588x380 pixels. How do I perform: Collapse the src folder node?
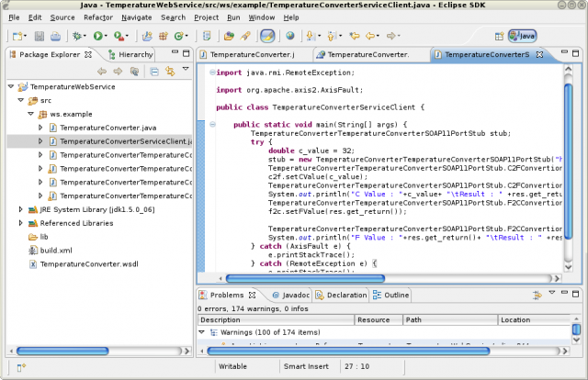[21, 100]
